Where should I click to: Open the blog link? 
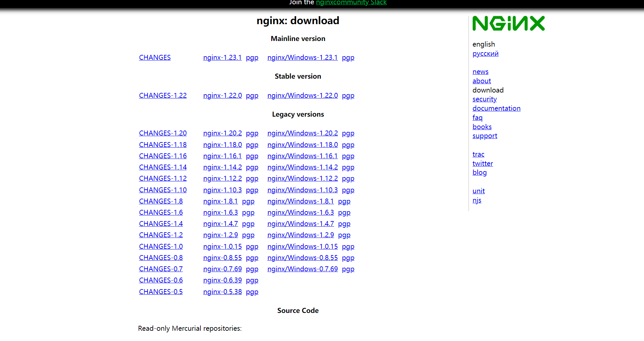[x=479, y=172]
